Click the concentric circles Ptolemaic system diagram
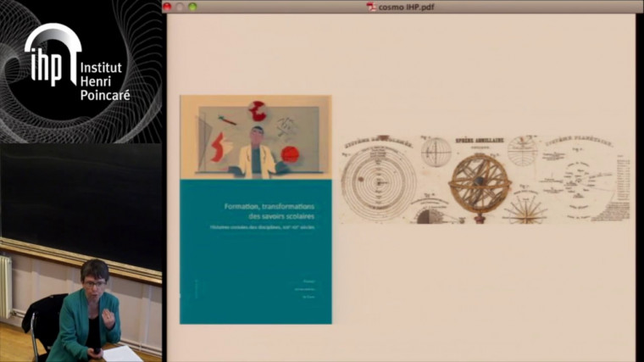644x362 pixels. [x=378, y=181]
